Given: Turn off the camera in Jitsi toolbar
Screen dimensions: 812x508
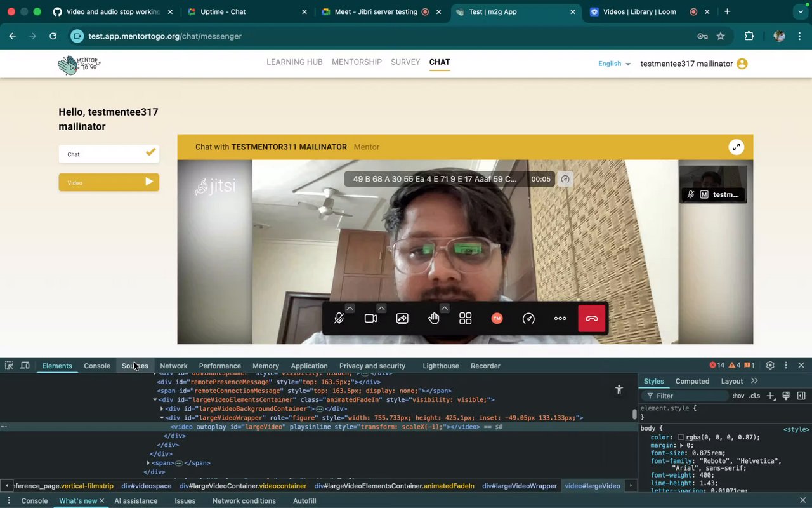Looking at the screenshot, I should coord(370,319).
